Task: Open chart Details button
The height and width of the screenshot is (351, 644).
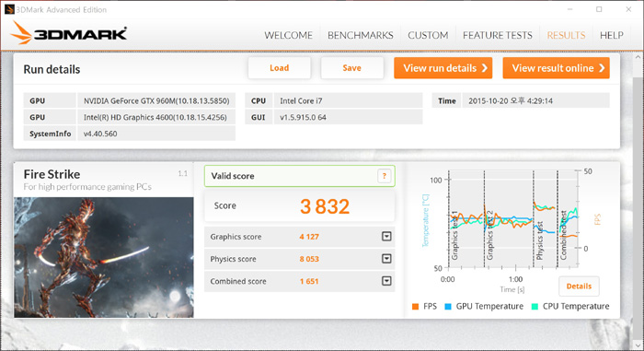Action: [579, 287]
